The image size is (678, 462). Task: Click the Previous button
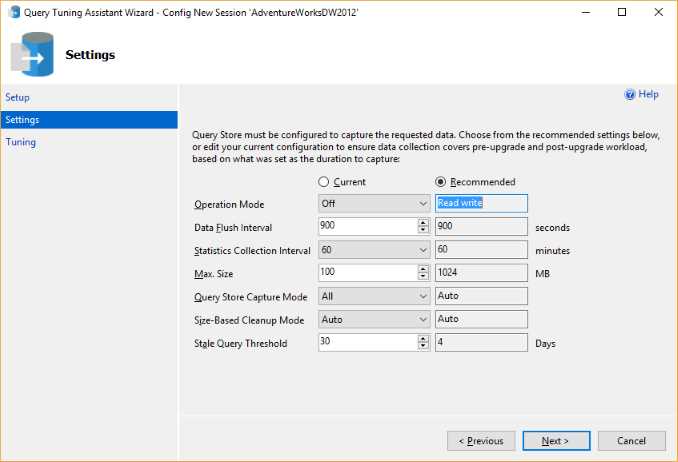click(x=481, y=441)
